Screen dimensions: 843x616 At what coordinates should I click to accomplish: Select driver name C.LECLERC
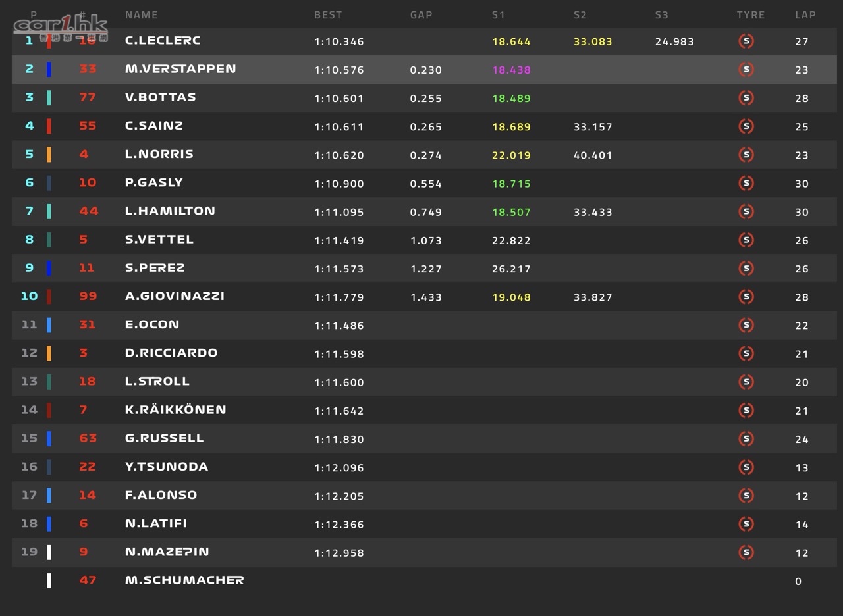coord(163,40)
